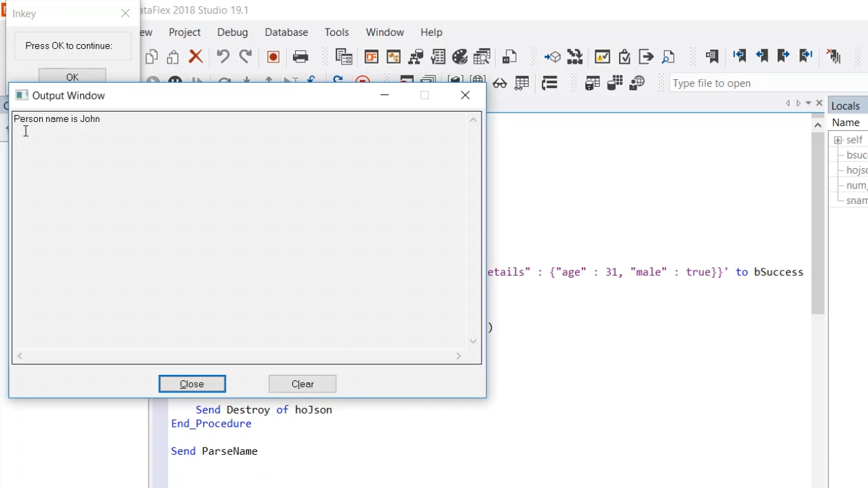The width and height of the screenshot is (868, 488).
Task: Toggle bookmark on current line
Action: pyautogui.click(x=712, y=57)
